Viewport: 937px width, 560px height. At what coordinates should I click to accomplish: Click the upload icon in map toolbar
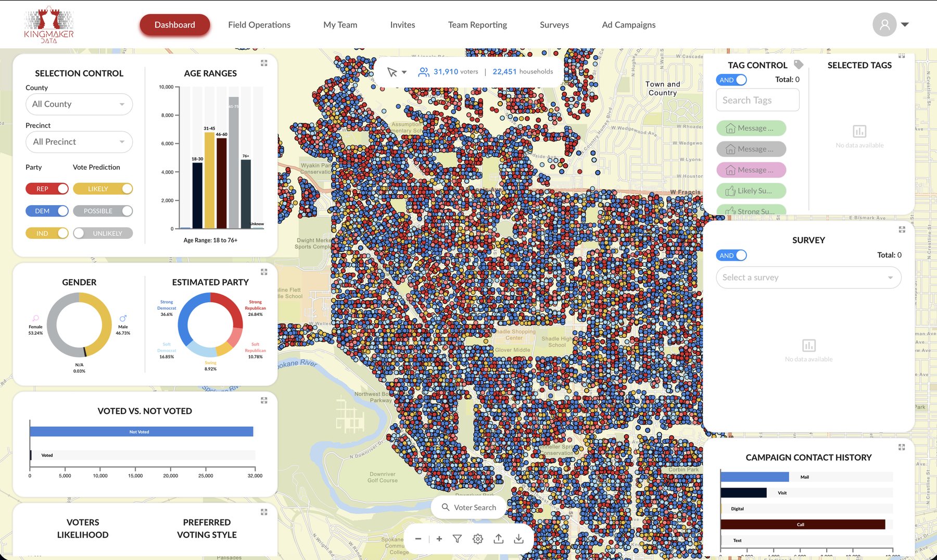click(498, 539)
